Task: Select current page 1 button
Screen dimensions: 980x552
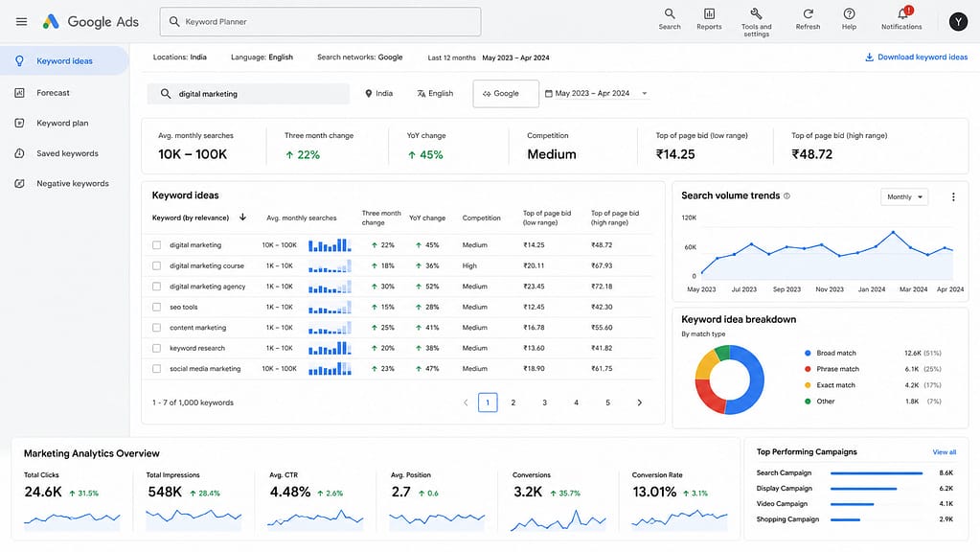Action: [488, 402]
